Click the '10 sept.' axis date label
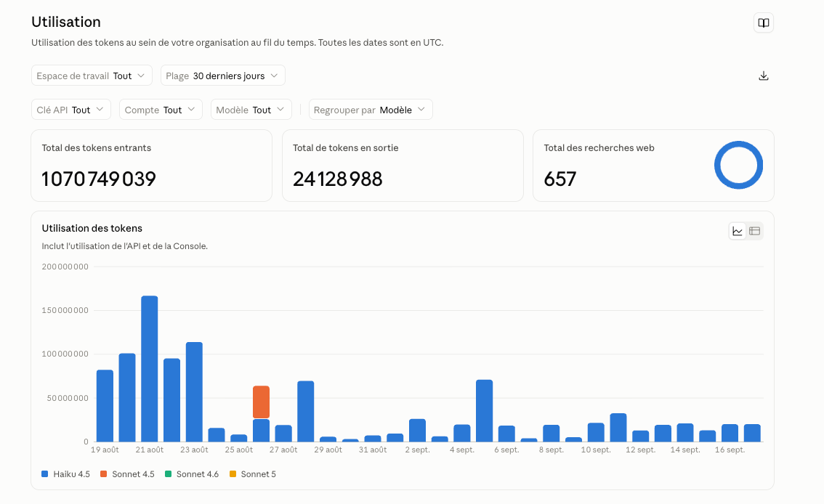The height and width of the screenshot is (504, 824). pos(596,450)
